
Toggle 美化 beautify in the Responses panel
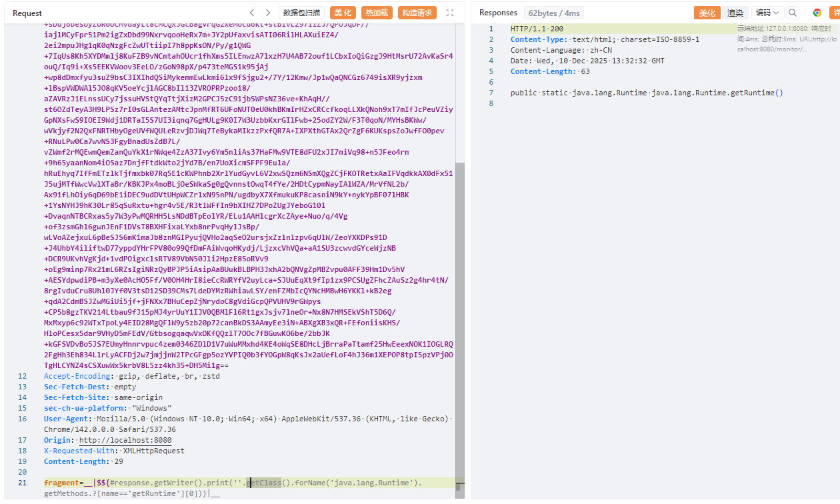click(x=707, y=13)
